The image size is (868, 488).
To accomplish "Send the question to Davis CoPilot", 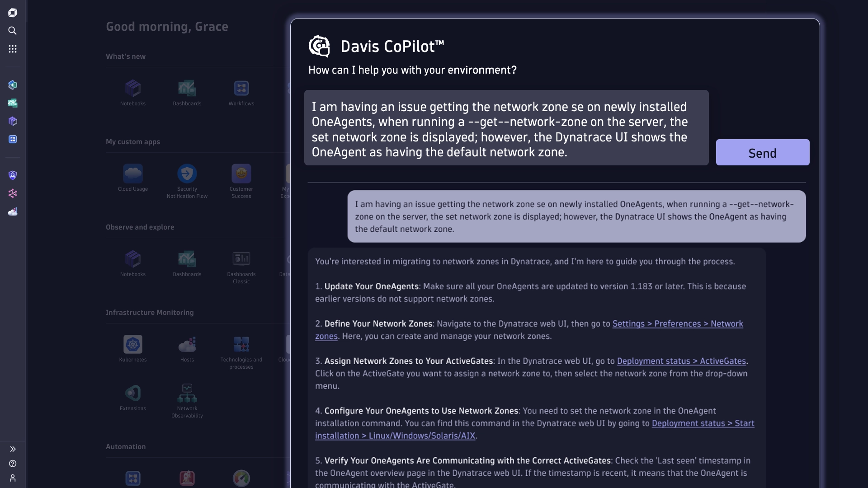I will click(763, 152).
